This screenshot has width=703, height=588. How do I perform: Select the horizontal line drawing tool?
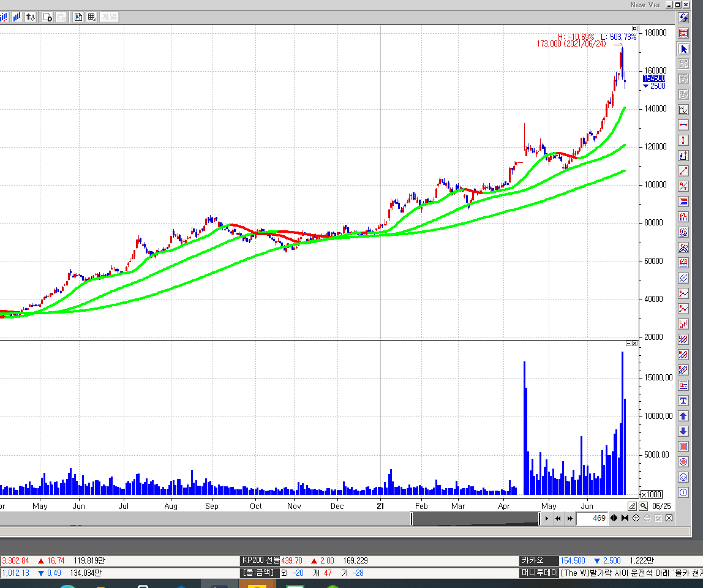pyautogui.click(x=683, y=125)
